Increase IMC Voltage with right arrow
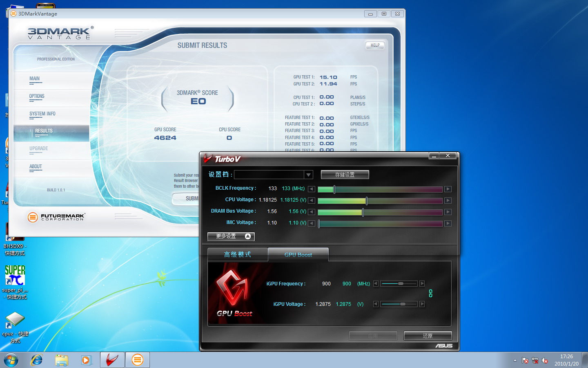 coord(448,223)
